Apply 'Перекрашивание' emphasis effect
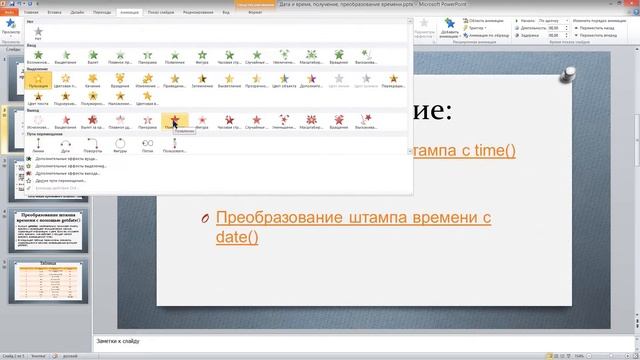 tap(393, 80)
